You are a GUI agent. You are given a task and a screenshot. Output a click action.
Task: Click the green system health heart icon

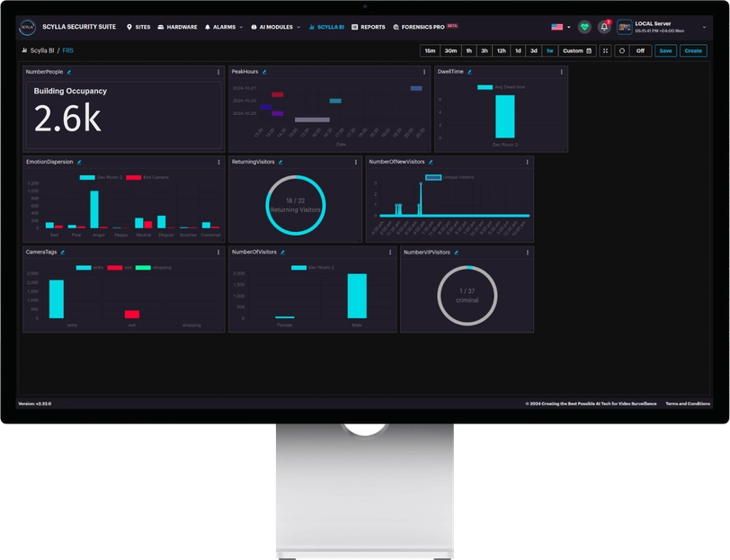pos(584,27)
